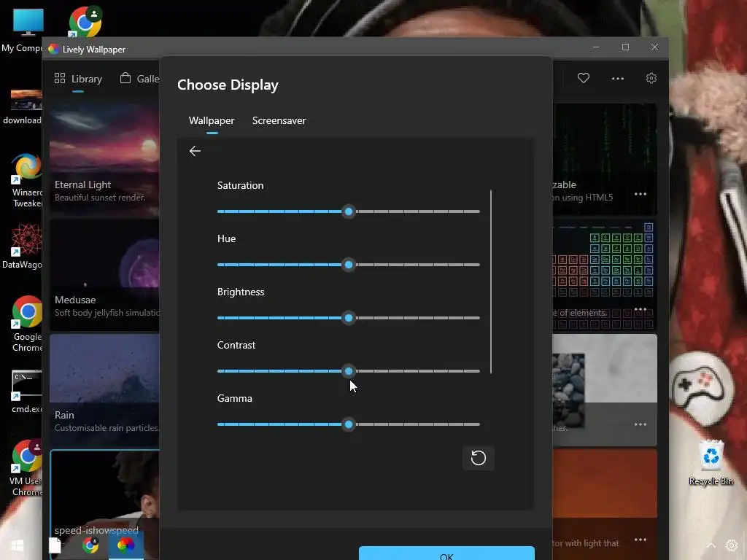Viewport: 747px width, 560px height.
Task: Select the Rain wallpaper thumbnail
Action: (104, 390)
